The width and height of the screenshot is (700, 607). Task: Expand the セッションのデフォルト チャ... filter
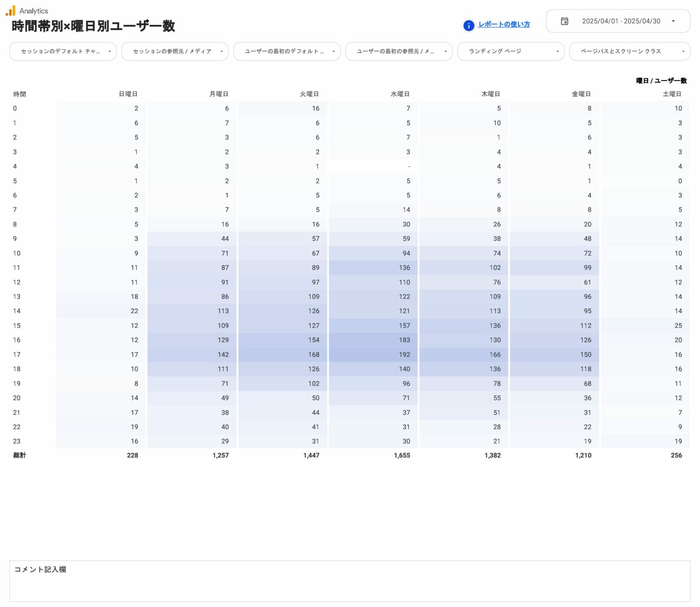click(x=63, y=51)
